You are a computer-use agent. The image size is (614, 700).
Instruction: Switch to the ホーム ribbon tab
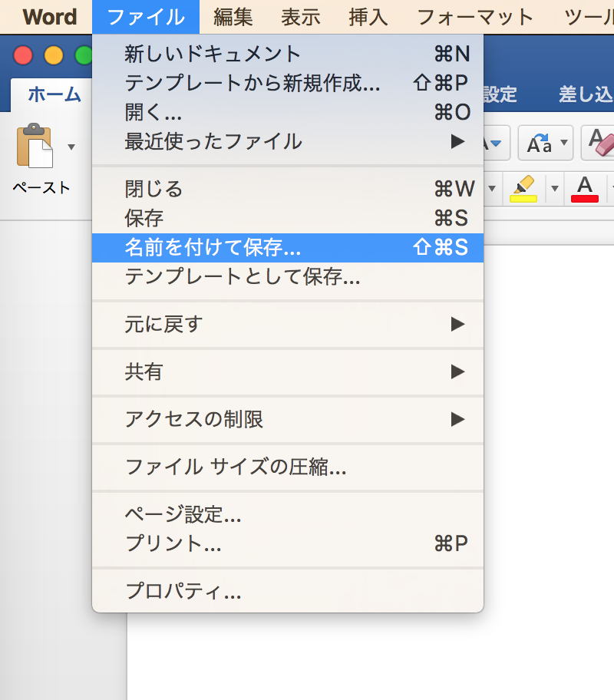pyautogui.click(x=54, y=94)
